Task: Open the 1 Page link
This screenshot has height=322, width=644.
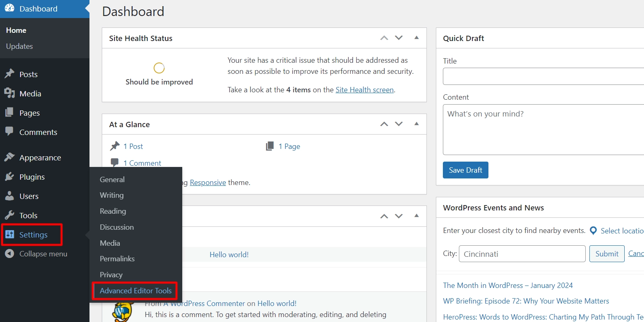Action: click(289, 146)
